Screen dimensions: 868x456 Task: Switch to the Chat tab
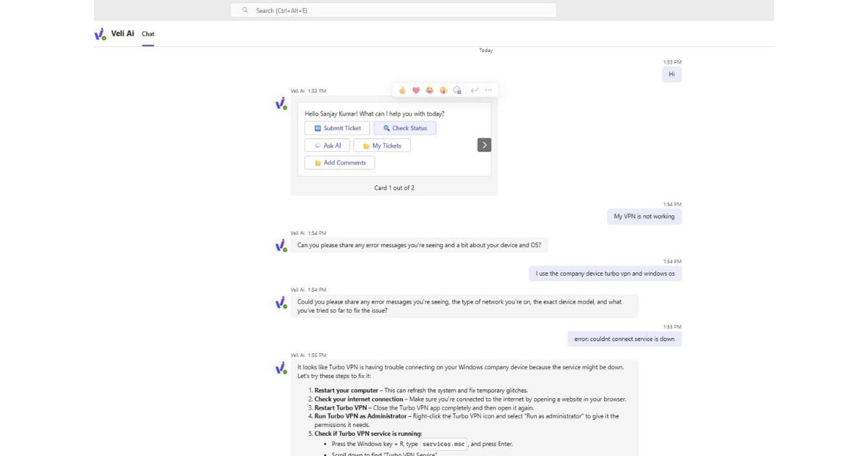point(148,34)
